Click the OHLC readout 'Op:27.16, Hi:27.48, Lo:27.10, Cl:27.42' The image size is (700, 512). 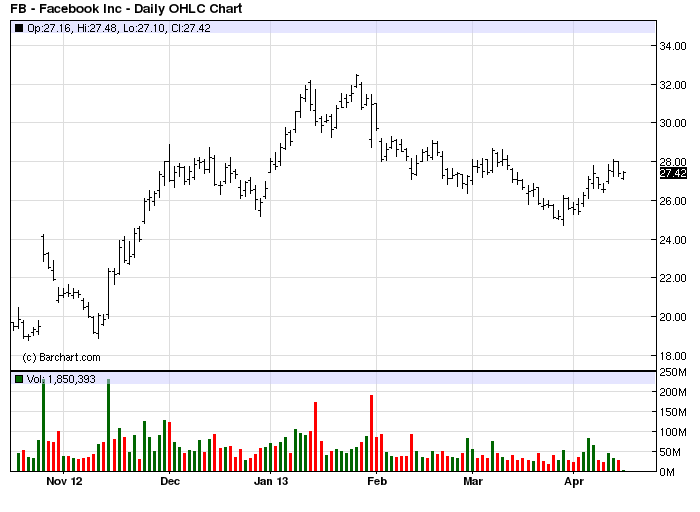point(119,28)
